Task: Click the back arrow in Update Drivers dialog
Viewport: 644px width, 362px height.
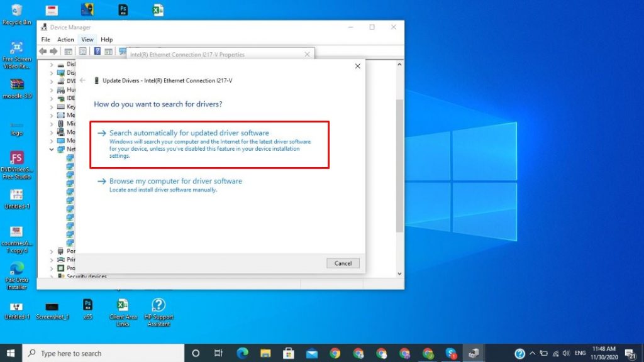Action: [x=82, y=80]
